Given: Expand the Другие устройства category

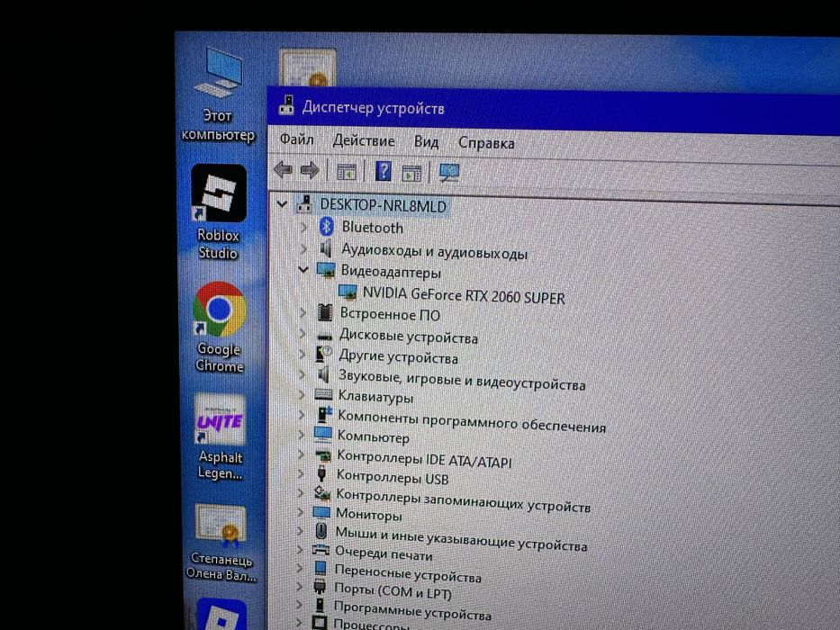Looking at the screenshot, I should 303,354.
